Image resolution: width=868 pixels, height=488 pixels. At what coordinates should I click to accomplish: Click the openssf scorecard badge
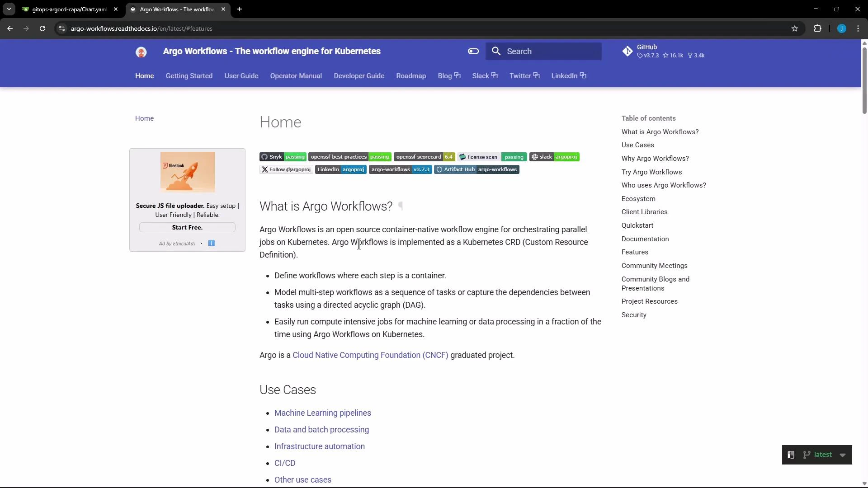tap(425, 157)
